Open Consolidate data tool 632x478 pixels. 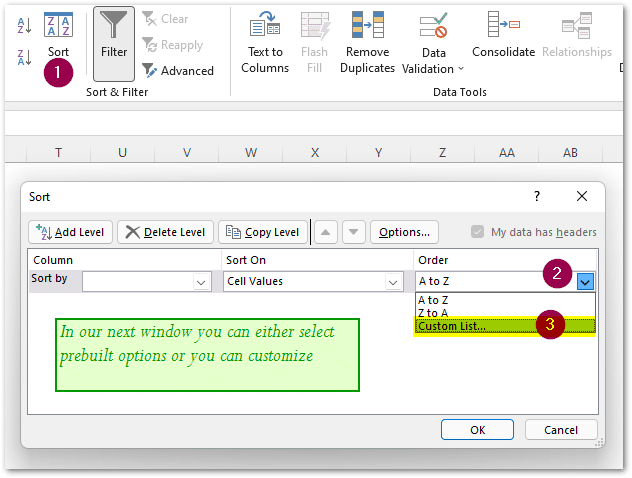[x=503, y=37]
